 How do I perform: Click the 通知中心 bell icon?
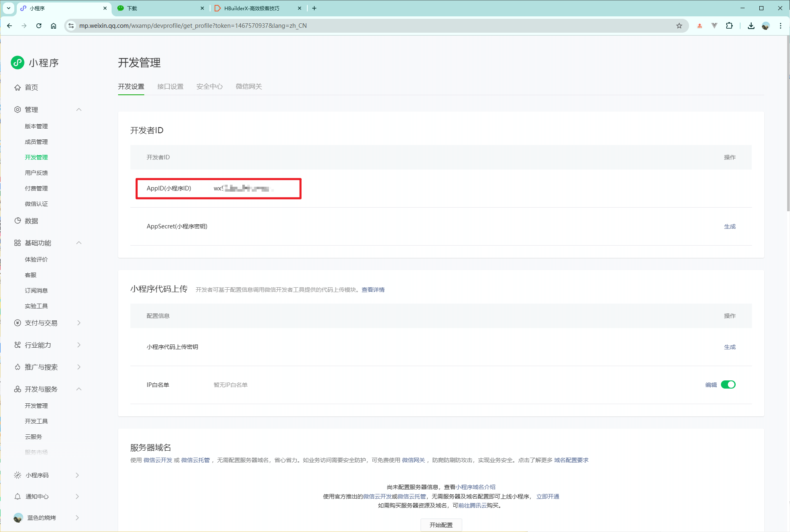point(18,496)
